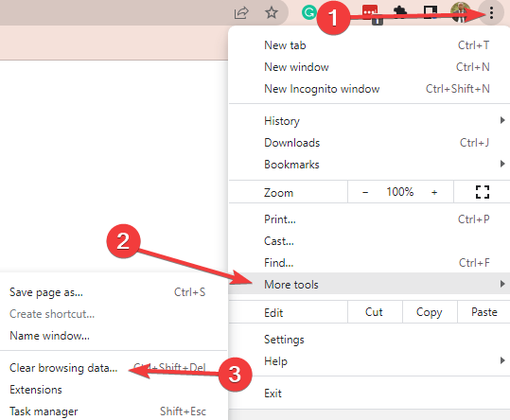Image resolution: width=510 pixels, height=420 pixels.
Task: Click the Paste button in Edit row
Action: click(x=484, y=312)
